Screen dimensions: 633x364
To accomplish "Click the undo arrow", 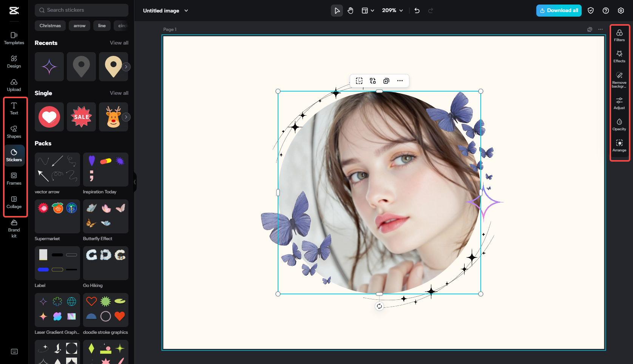I will click(417, 11).
